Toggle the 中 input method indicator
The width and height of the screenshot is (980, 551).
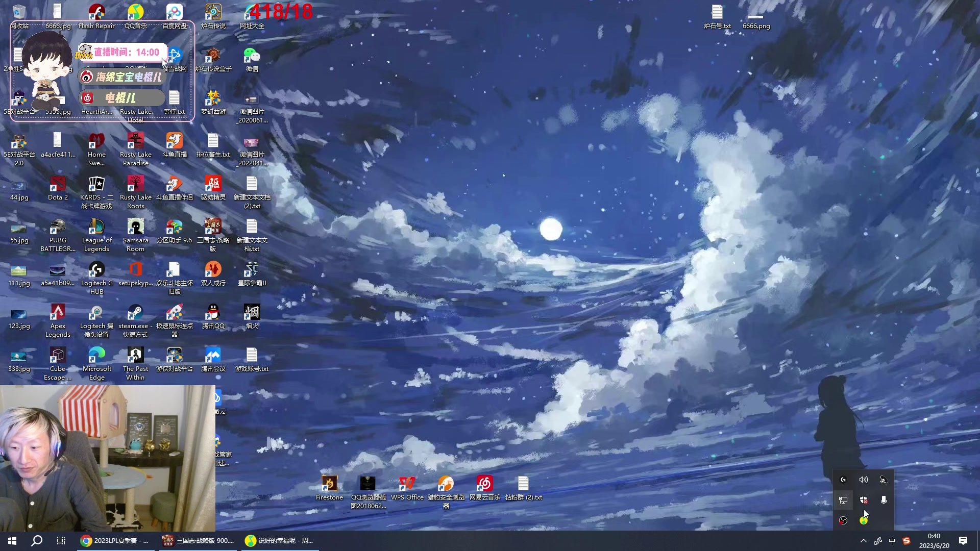pyautogui.click(x=892, y=541)
